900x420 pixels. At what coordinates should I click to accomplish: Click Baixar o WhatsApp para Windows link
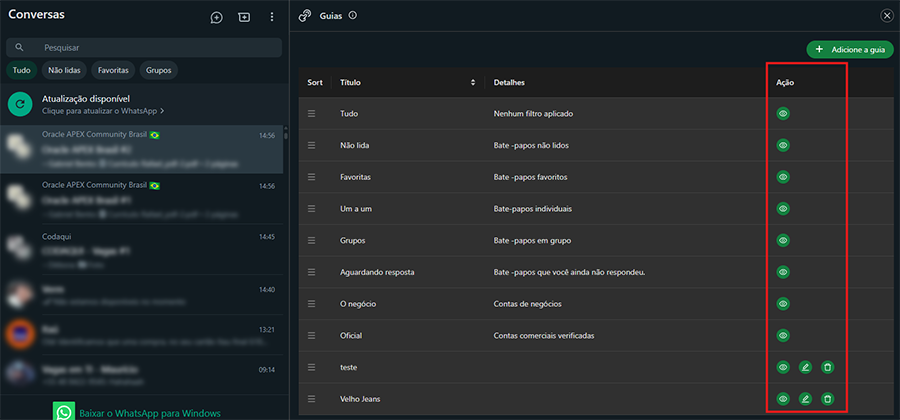[148, 412]
